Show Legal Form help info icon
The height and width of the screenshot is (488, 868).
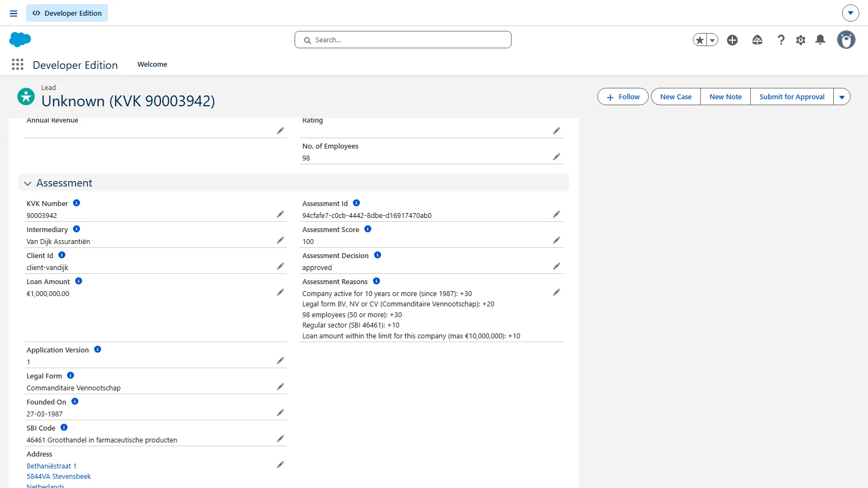[x=71, y=375]
